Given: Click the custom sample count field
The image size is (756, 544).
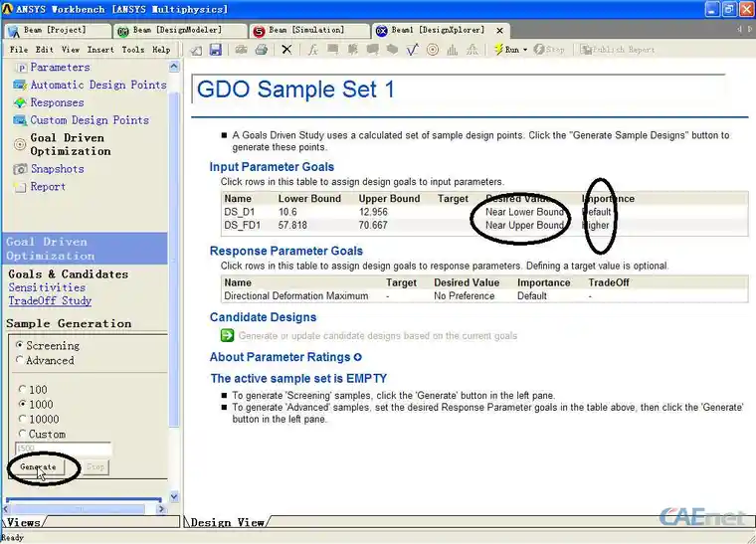Looking at the screenshot, I should click(63, 449).
